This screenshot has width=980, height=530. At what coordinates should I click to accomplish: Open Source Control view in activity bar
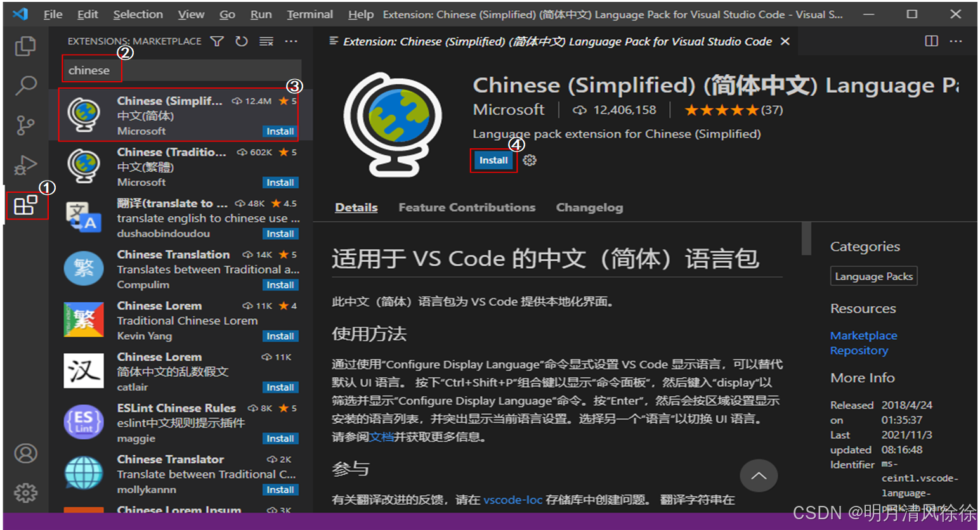[25, 125]
